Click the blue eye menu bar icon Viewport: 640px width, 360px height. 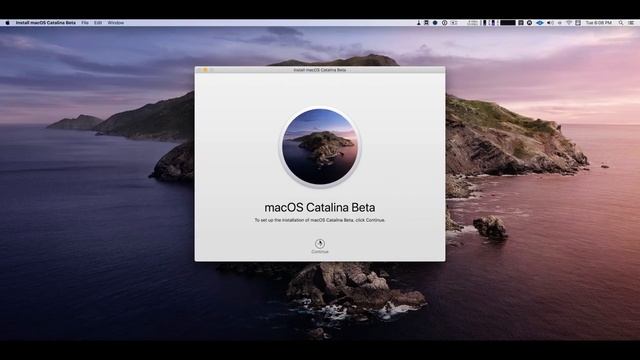tap(540, 23)
